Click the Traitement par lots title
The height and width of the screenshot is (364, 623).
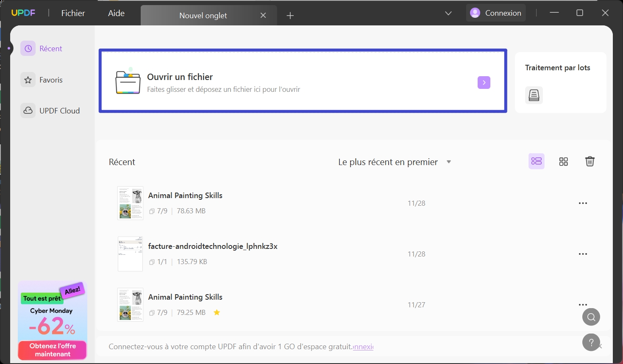(557, 68)
